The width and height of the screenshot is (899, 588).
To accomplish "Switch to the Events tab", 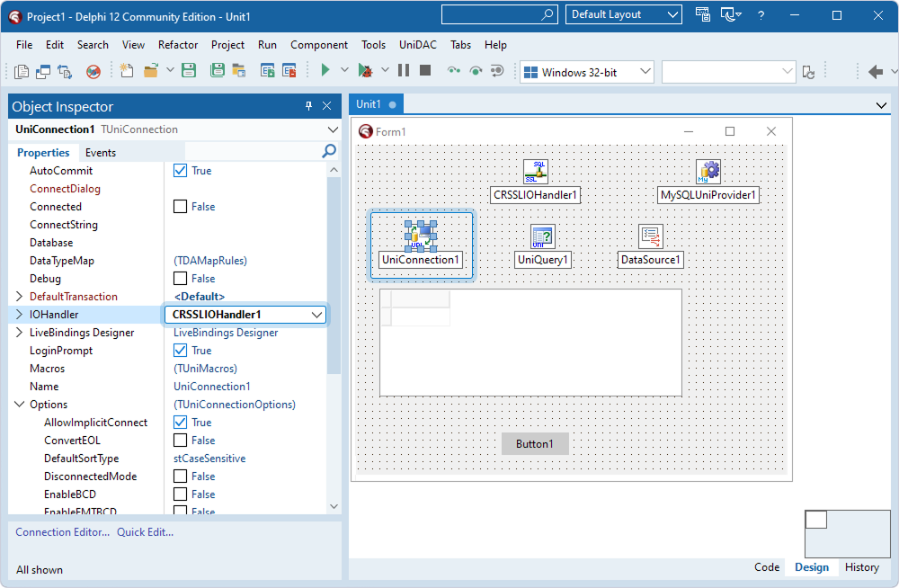I will tap(101, 153).
